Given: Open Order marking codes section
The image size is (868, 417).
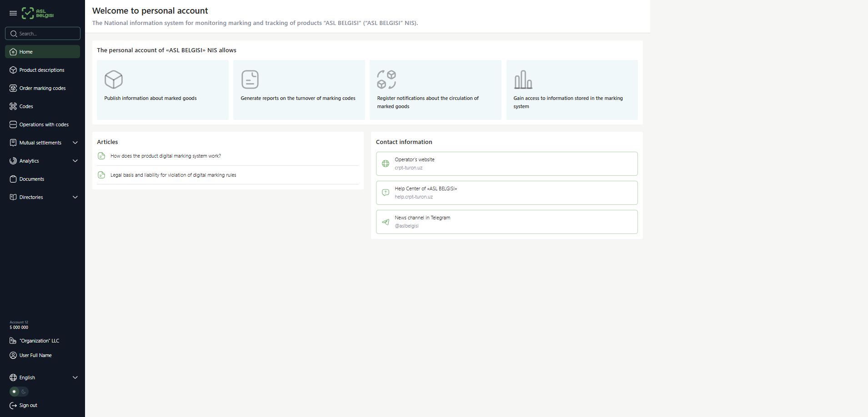Looking at the screenshot, I should [x=43, y=88].
